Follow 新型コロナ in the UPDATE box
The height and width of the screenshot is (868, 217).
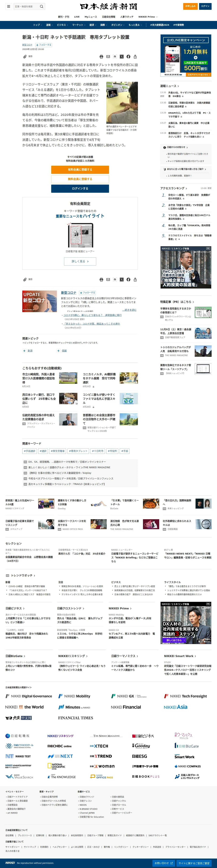tap(87, 293)
